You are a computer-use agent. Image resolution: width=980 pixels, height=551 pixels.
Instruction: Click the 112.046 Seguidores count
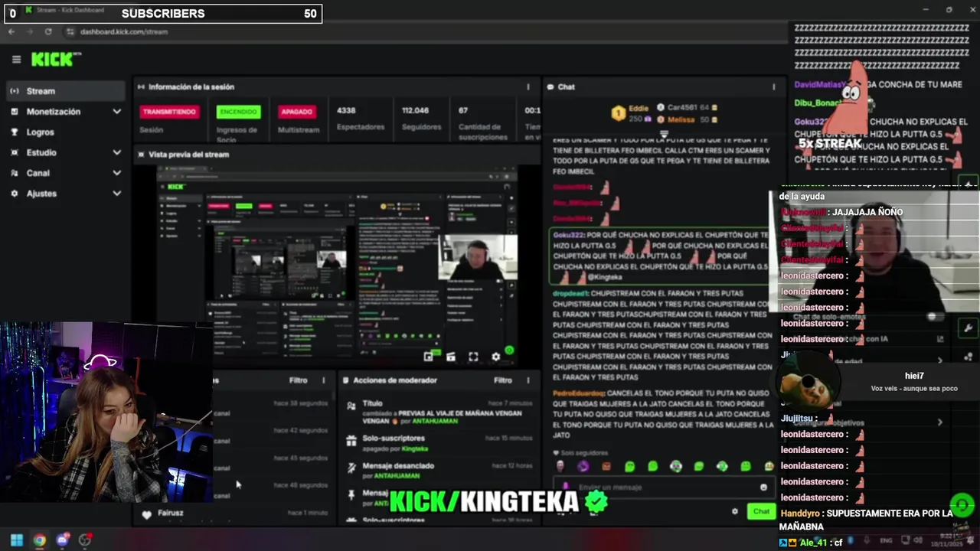click(x=415, y=110)
